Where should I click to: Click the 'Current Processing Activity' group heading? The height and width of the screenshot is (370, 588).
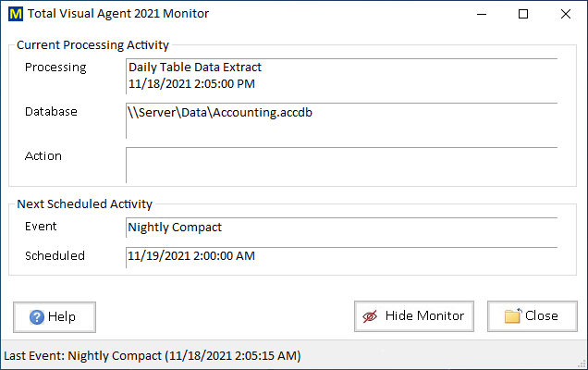[x=93, y=45]
